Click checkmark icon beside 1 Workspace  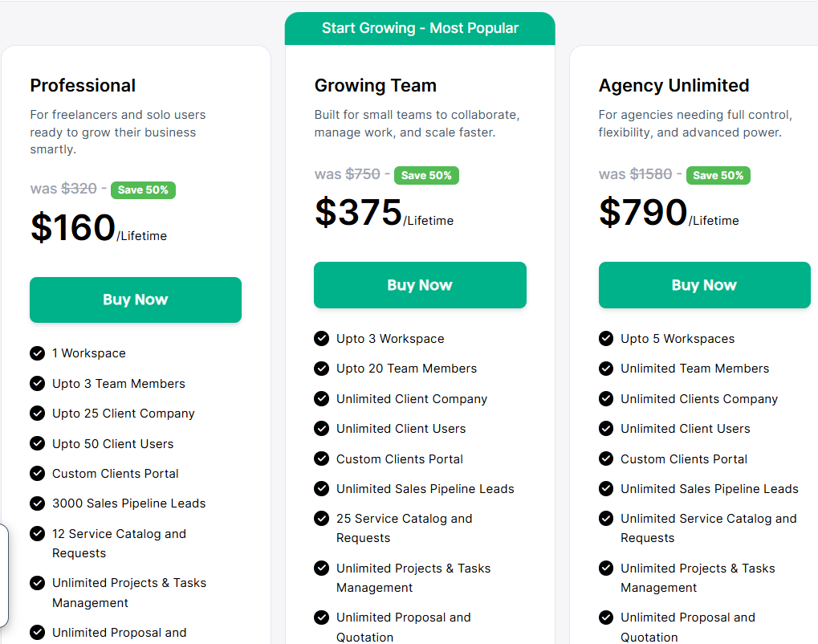tap(37, 353)
